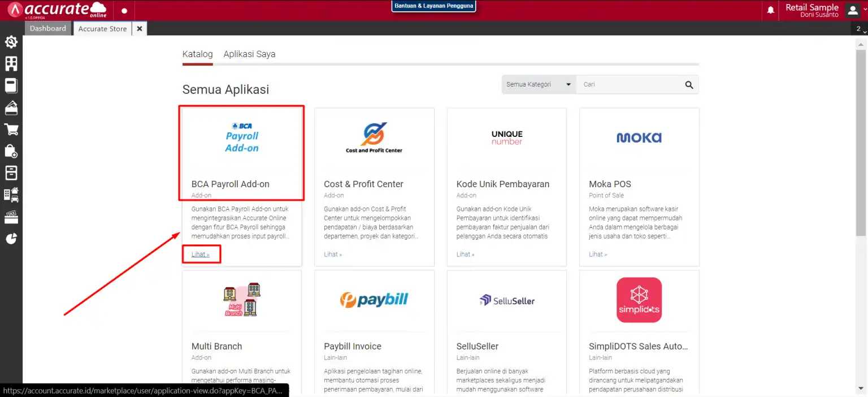Click the search magnifier in the Cari field
Viewport: 868px width, 397px height.
[689, 84]
